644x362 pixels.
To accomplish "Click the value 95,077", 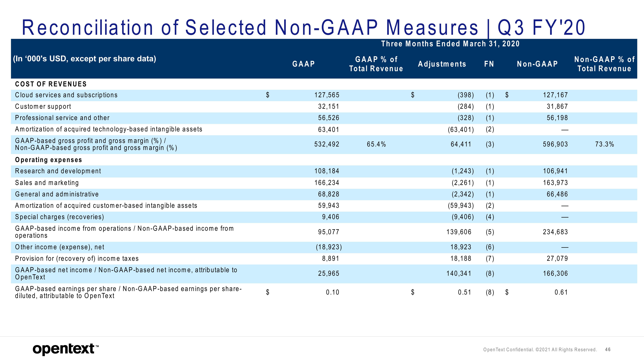I will [329, 232].
